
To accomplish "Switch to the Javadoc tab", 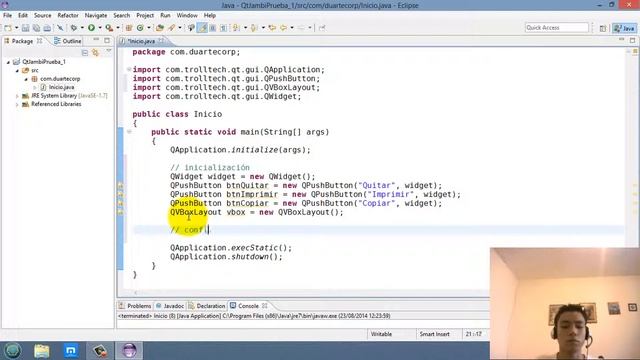I will coord(170,306).
